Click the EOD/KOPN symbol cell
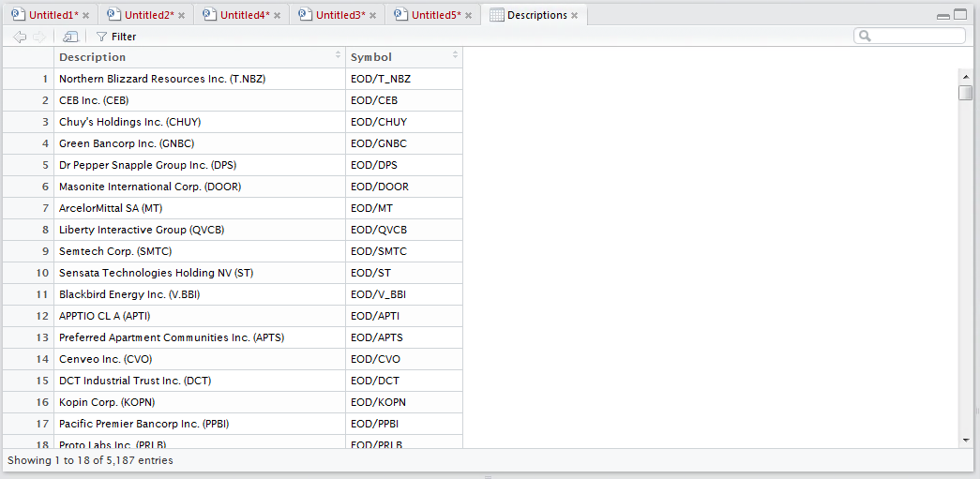The width and height of the screenshot is (980, 479). 404,401
